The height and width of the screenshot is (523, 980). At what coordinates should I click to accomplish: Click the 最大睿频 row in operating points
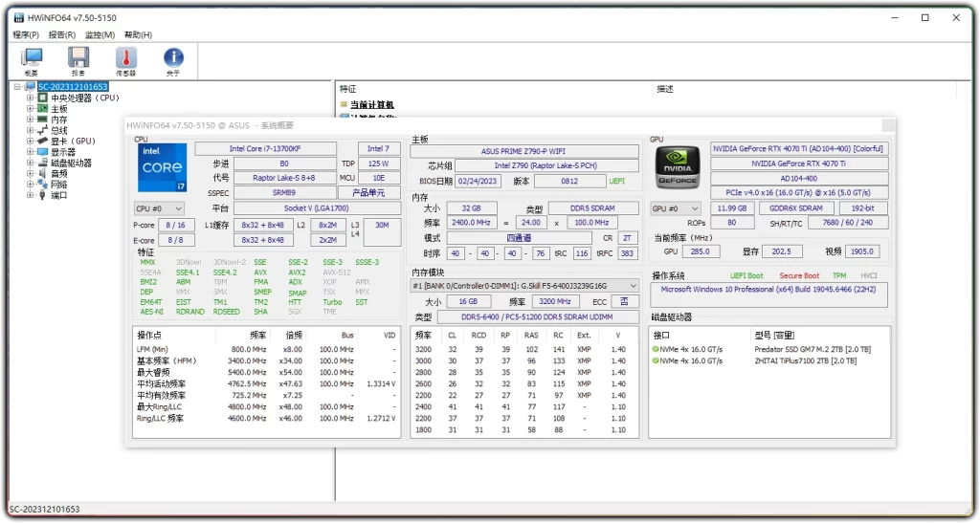click(x=266, y=373)
